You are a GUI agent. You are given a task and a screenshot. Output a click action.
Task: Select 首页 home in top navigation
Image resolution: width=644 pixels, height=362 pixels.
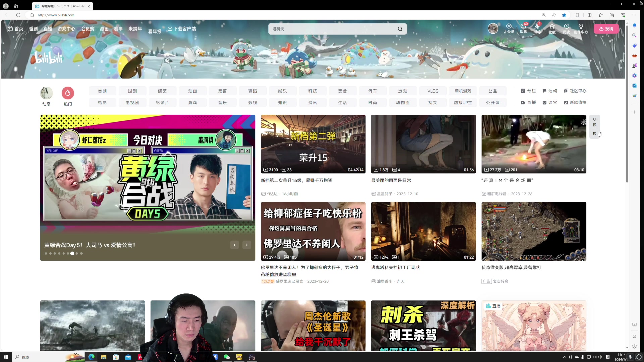[x=15, y=29]
